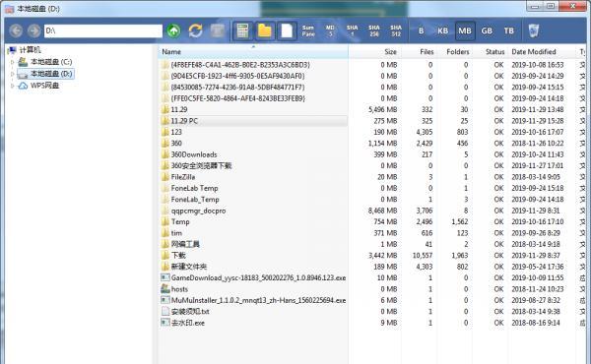Click the D:\ path address field
The width and height of the screenshot is (591, 364).
click(103, 30)
